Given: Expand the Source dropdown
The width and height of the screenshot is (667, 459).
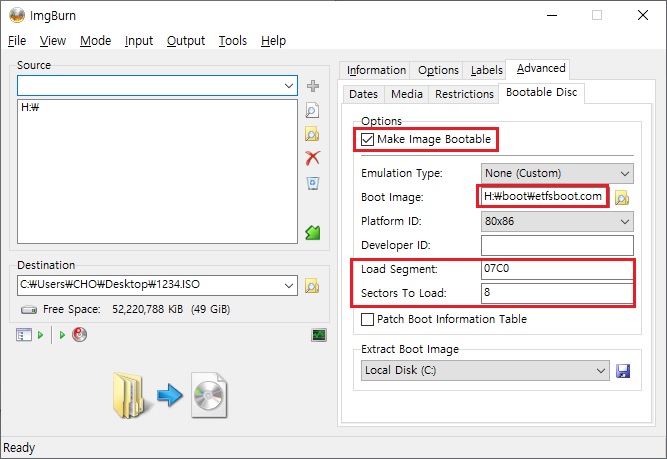Looking at the screenshot, I should [x=289, y=86].
